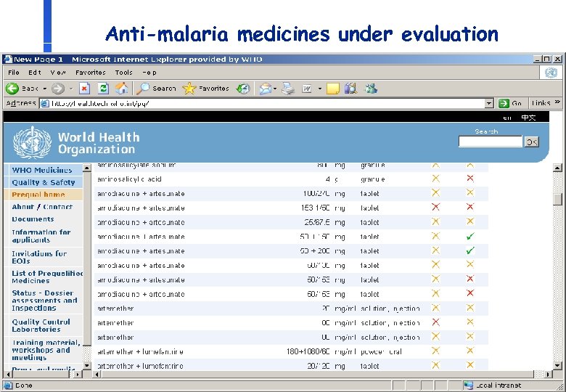The width and height of the screenshot is (566, 392).
Task: Click the Messenger people icon in toolbar
Action: click(x=371, y=89)
